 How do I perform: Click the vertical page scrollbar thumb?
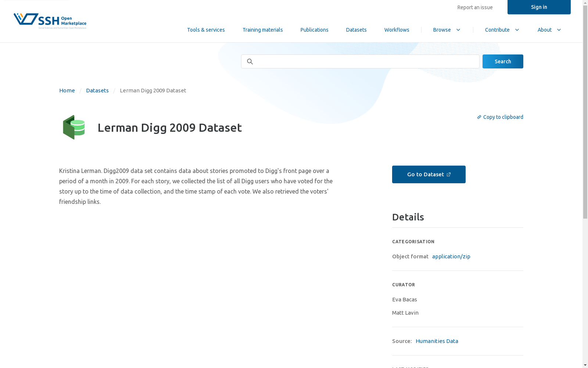point(585,112)
